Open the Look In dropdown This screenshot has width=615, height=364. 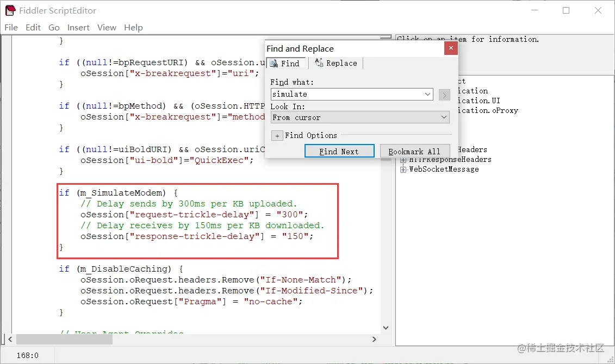pyautogui.click(x=360, y=117)
